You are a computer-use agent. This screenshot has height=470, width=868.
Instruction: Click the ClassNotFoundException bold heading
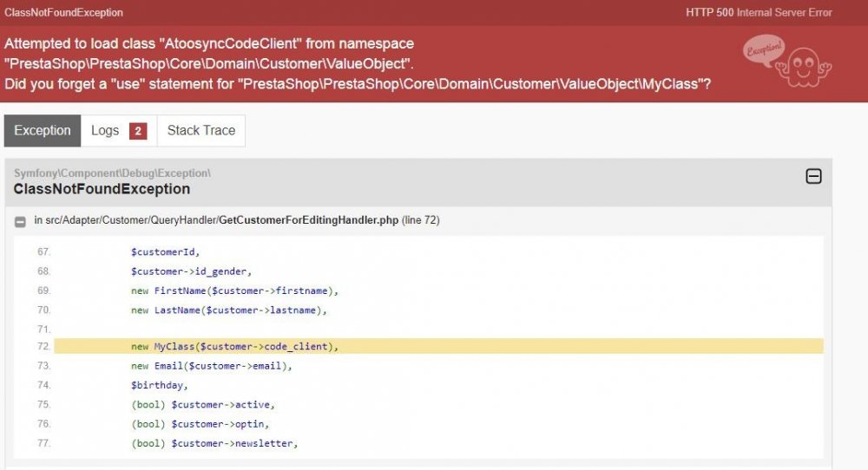click(x=102, y=189)
